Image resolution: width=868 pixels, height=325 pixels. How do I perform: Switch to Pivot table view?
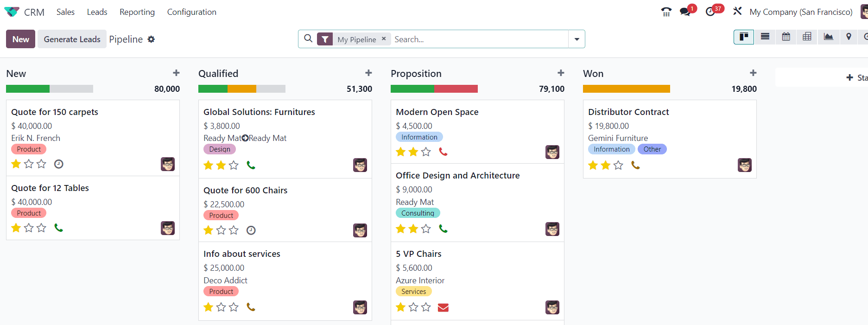(807, 37)
